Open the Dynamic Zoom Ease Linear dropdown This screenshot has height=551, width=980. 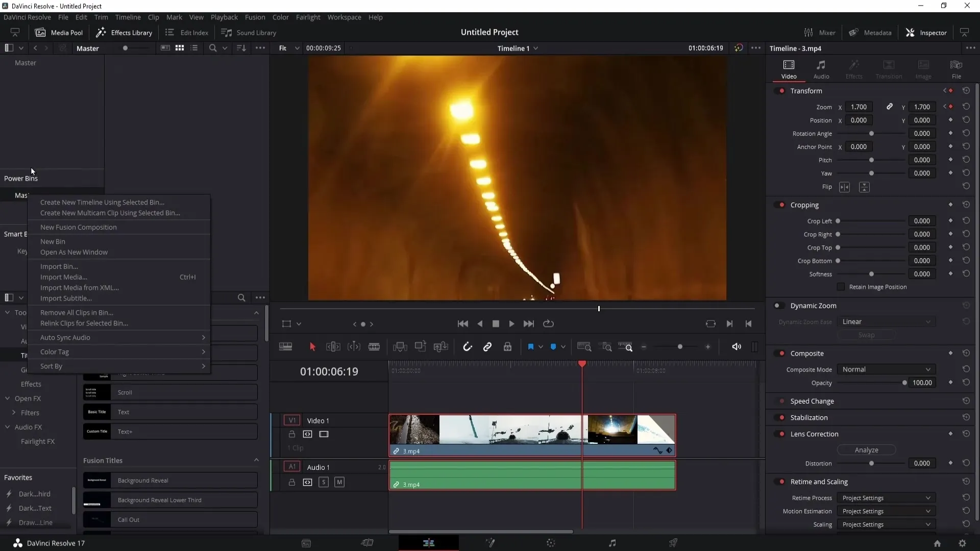point(886,322)
